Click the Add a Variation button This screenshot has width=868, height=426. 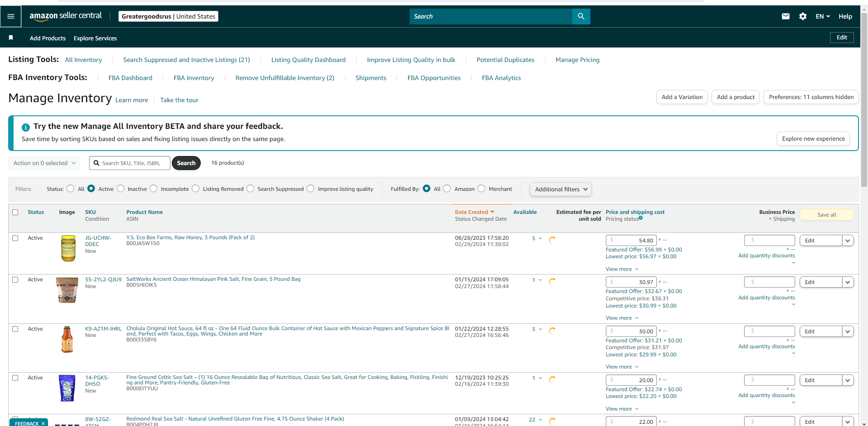point(682,97)
